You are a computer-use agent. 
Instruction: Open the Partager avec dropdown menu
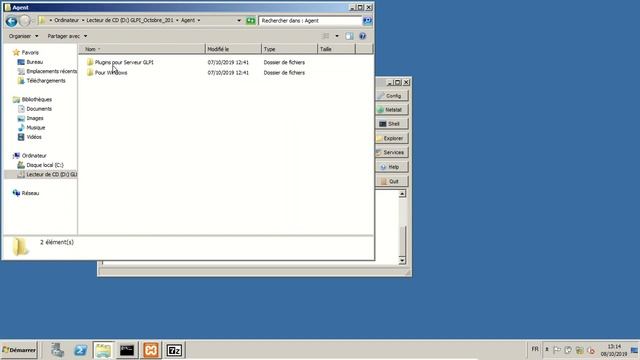point(67,36)
